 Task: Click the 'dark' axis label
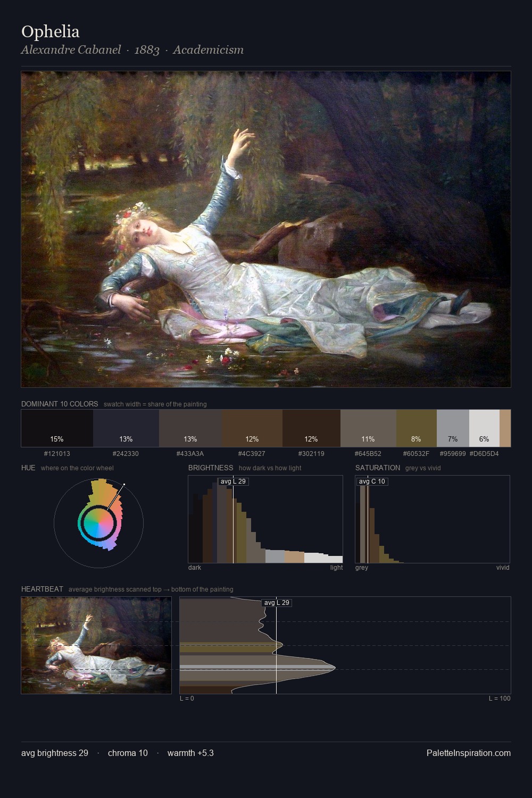(195, 568)
